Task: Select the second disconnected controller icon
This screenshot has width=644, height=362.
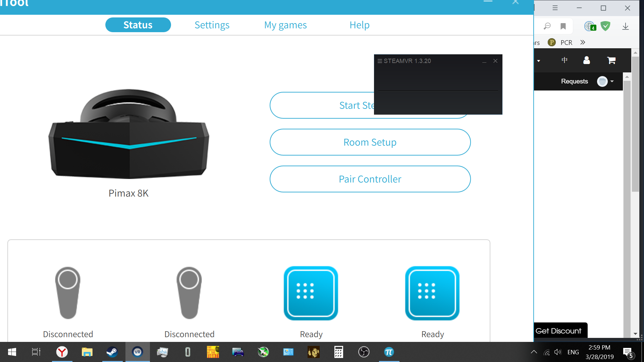Action: (x=189, y=293)
